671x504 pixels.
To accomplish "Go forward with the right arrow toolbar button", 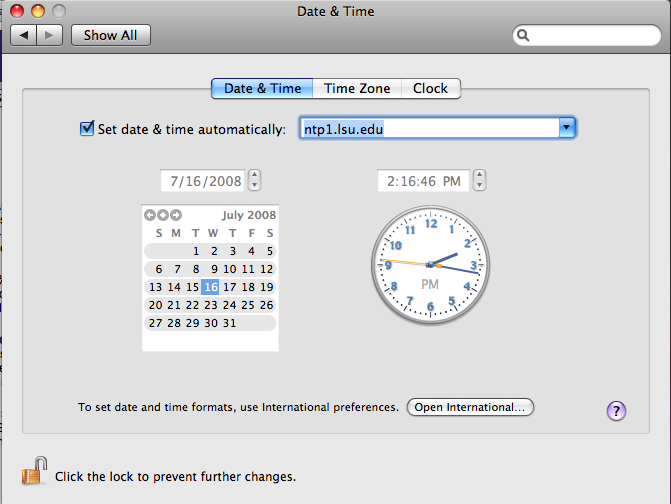I will click(x=50, y=35).
